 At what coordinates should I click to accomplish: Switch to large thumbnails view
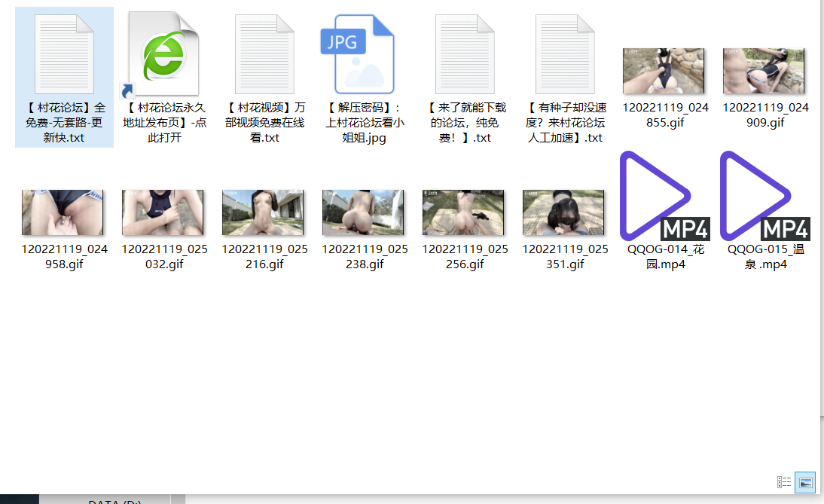coord(805,482)
